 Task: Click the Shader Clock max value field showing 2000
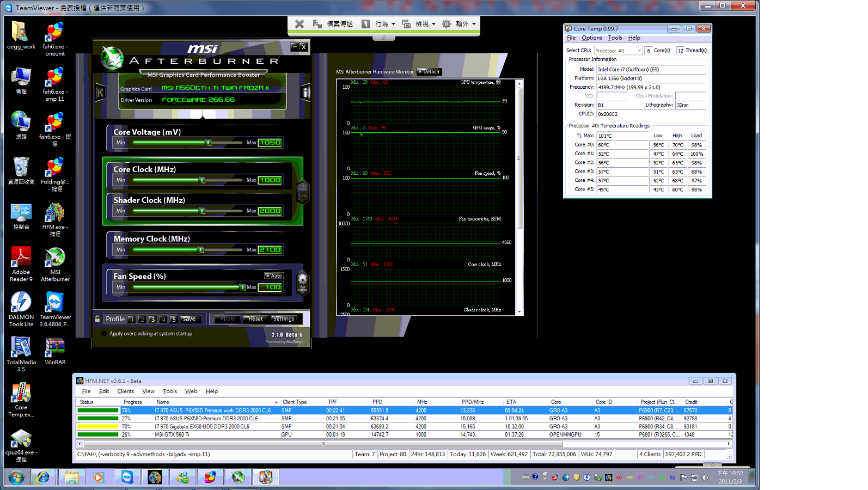pos(270,211)
